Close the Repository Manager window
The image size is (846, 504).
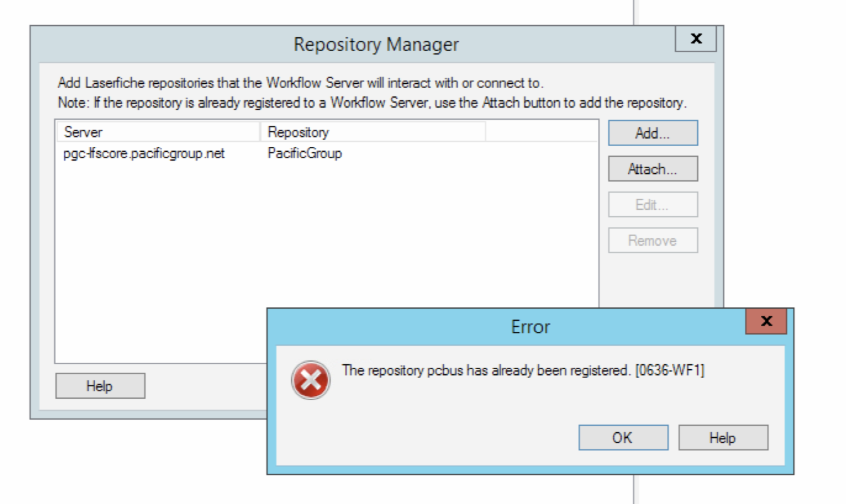(x=695, y=39)
